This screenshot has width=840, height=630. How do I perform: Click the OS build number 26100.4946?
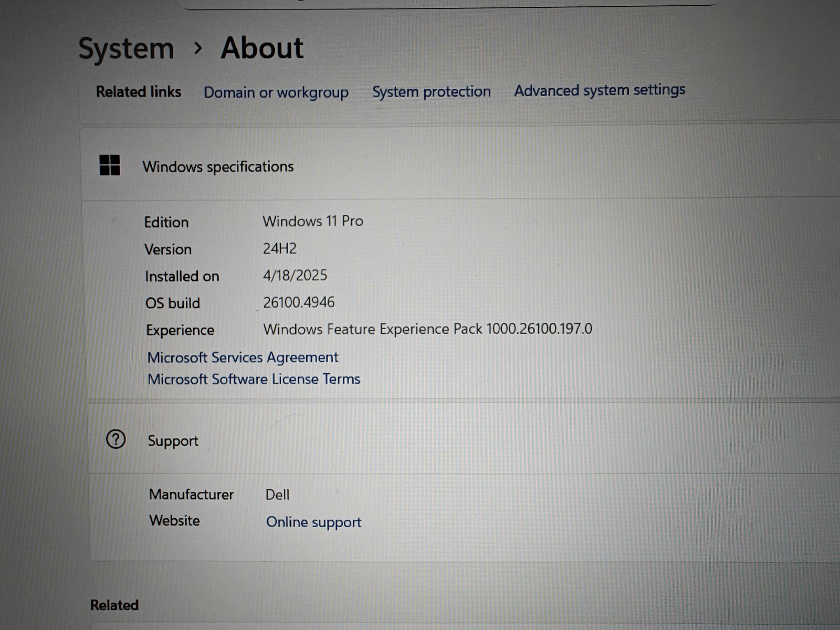[299, 302]
